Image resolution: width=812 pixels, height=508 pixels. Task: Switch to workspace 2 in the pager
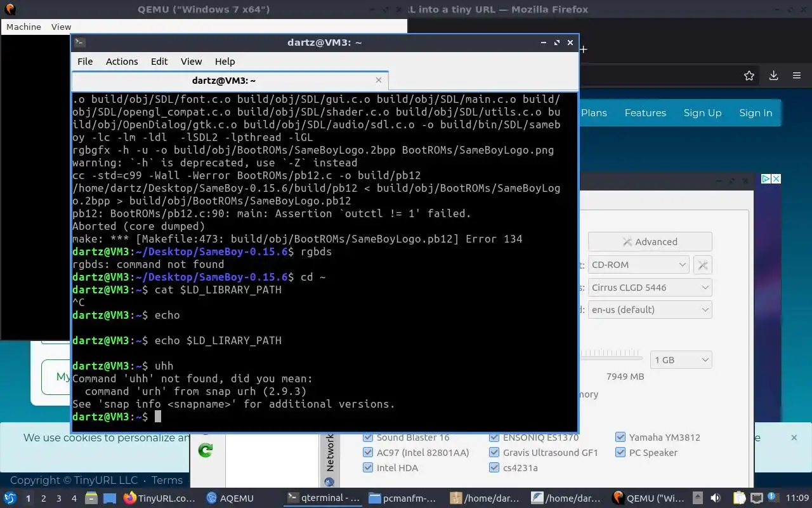(x=44, y=498)
